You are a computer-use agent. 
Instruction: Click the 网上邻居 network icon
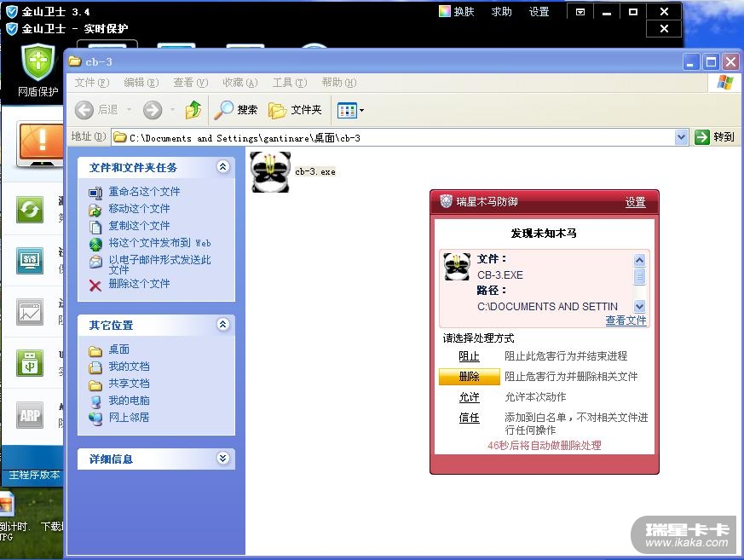click(x=95, y=419)
